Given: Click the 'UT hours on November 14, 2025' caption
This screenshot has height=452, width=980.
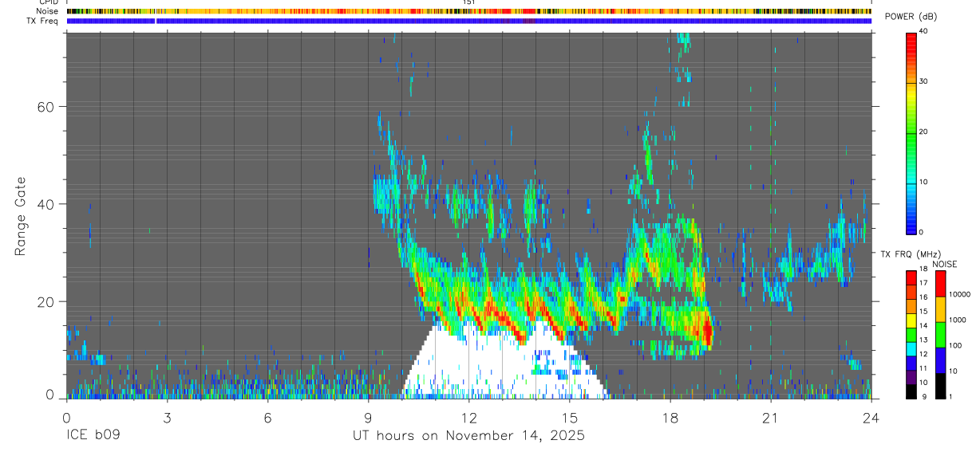Looking at the screenshot, I should click(x=469, y=435).
